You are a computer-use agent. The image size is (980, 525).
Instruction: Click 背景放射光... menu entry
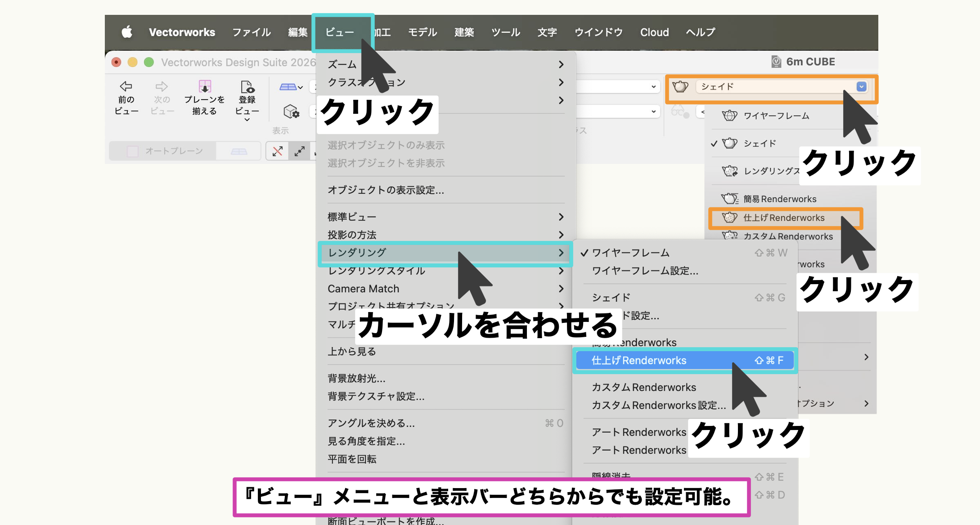point(356,379)
